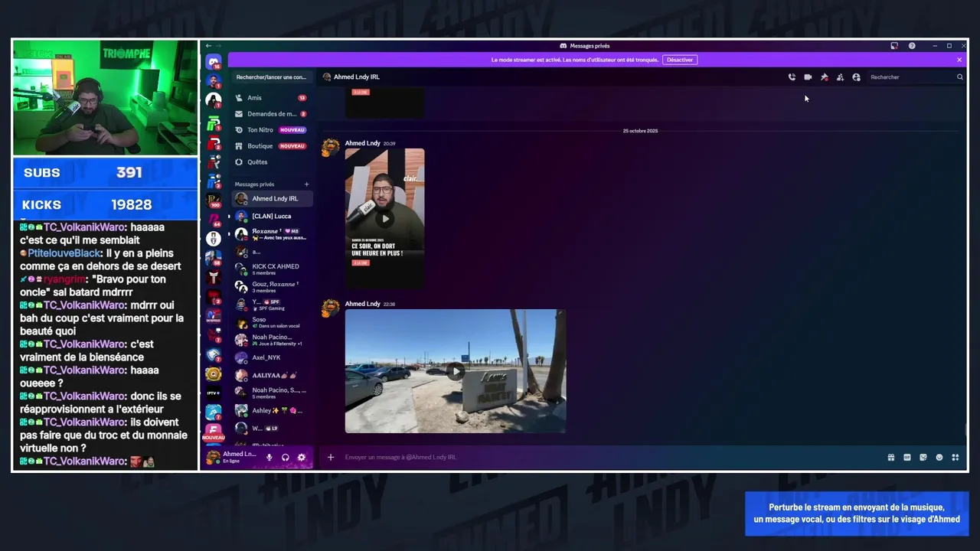Viewport: 980px width, 551px height.
Task: Open Discord home direct messages icon
Action: click(x=214, y=62)
